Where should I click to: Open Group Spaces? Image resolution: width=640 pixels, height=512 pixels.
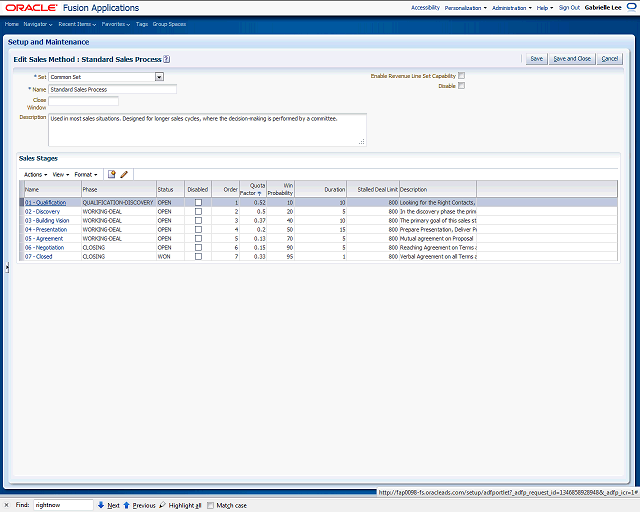(x=169, y=24)
